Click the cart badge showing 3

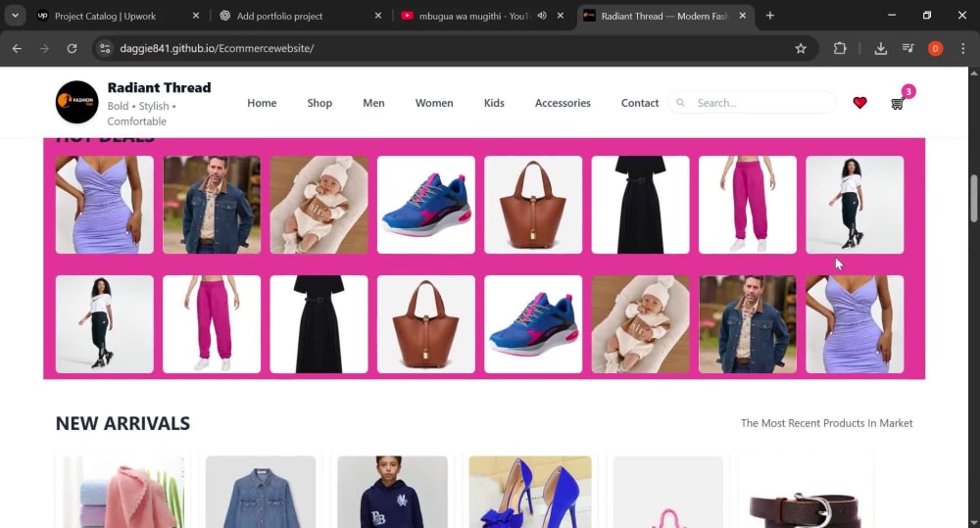[x=908, y=91]
